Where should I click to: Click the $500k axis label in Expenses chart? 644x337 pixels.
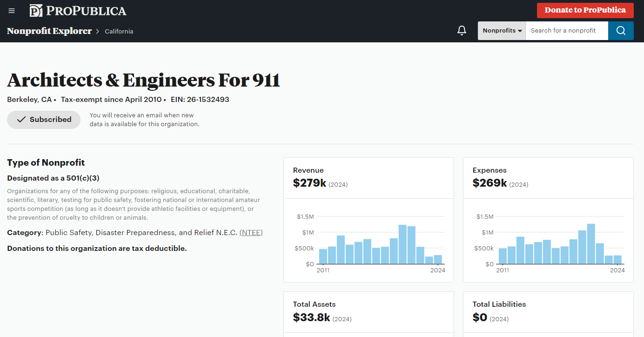484,248
